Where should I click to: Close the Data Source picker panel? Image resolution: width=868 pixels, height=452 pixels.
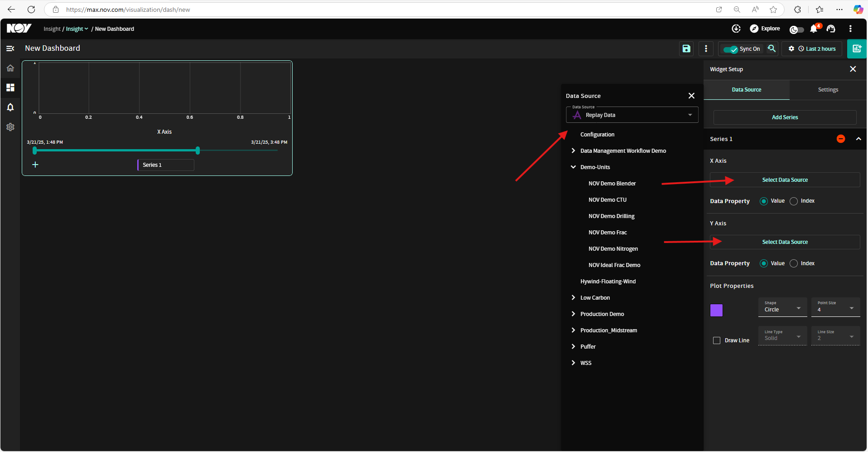click(691, 96)
